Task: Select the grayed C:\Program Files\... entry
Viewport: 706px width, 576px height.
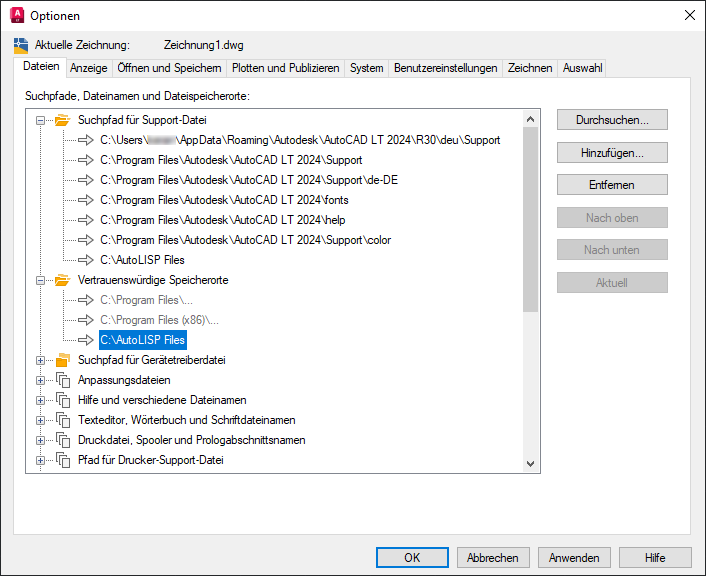Action: coord(146,300)
